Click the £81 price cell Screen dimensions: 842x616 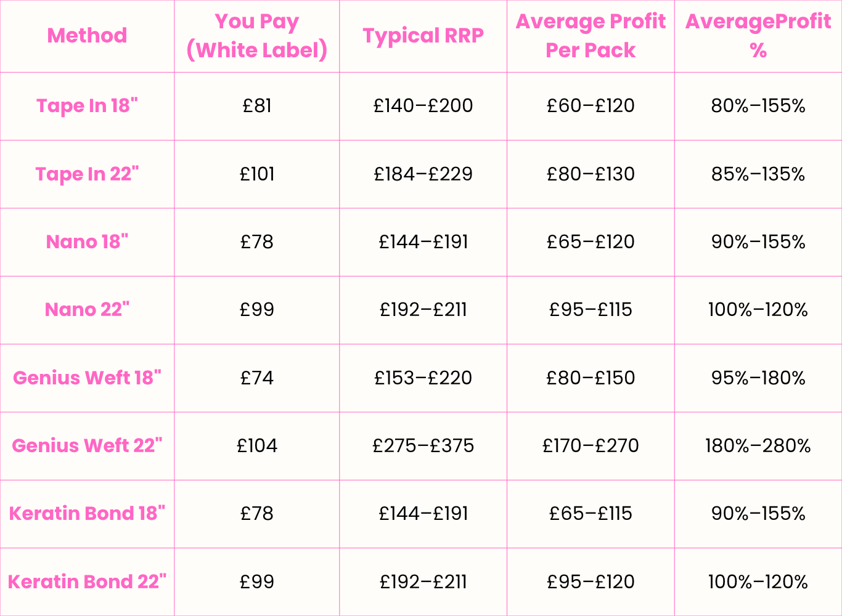pyautogui.click(x=257, y=106)
